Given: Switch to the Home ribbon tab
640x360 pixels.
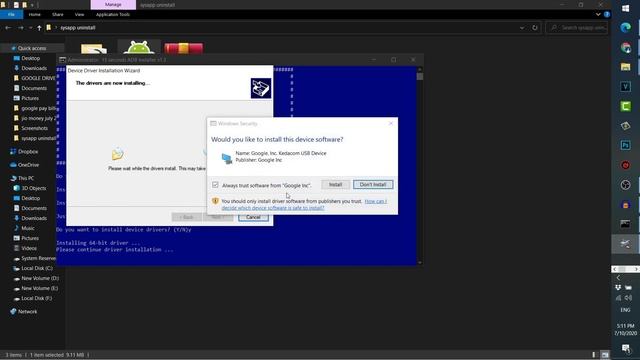Looking at the screenshot, I should pyautogui.click(x=35, y=14).
